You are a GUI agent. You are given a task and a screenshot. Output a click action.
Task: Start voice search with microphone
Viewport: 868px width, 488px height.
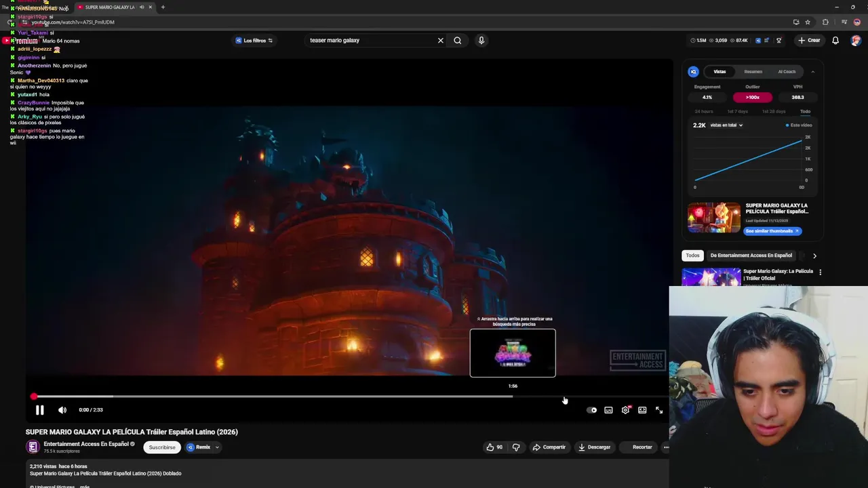(481, 41)
